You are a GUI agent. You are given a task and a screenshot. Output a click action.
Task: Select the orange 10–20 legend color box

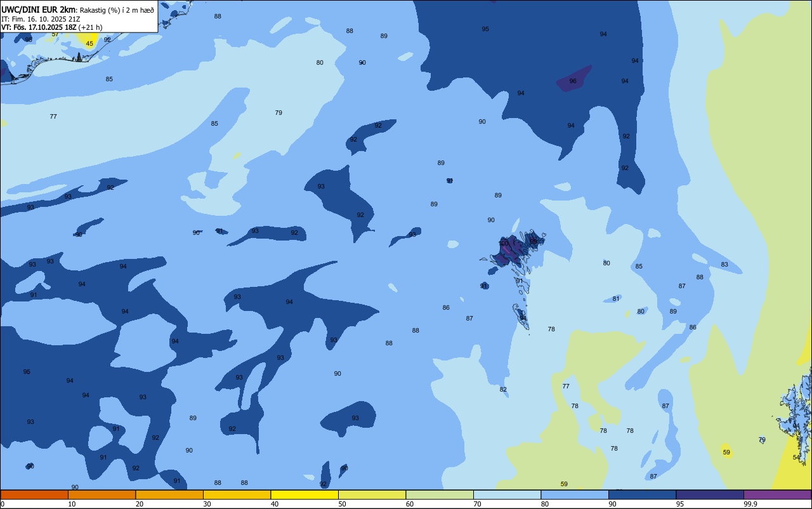coord(101,494)
